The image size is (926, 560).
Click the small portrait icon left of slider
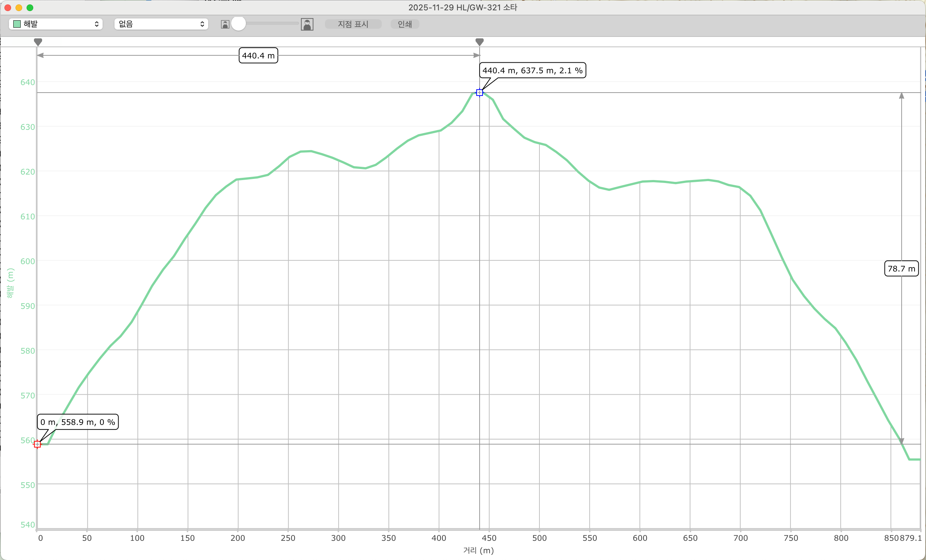tap(225, 24)
